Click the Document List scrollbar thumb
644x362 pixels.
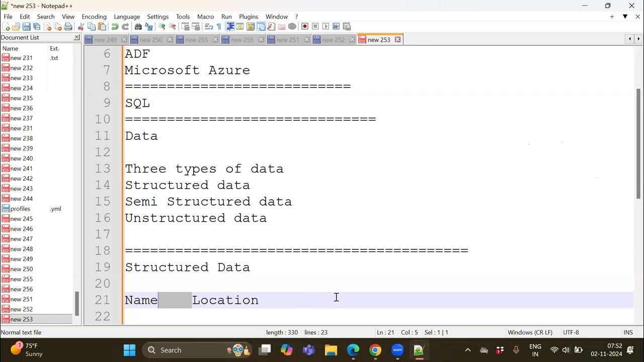coord(77,303)
